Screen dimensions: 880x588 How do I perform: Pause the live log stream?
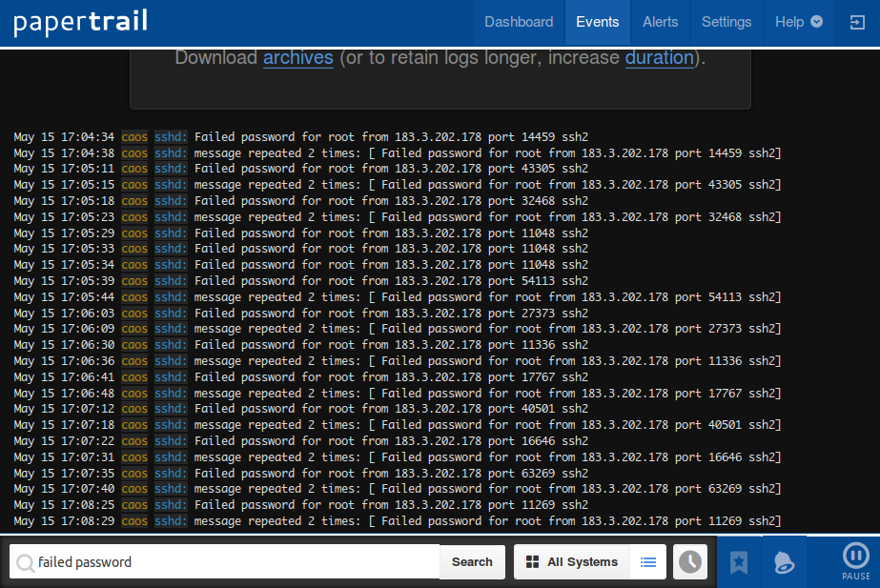(855, 561)
